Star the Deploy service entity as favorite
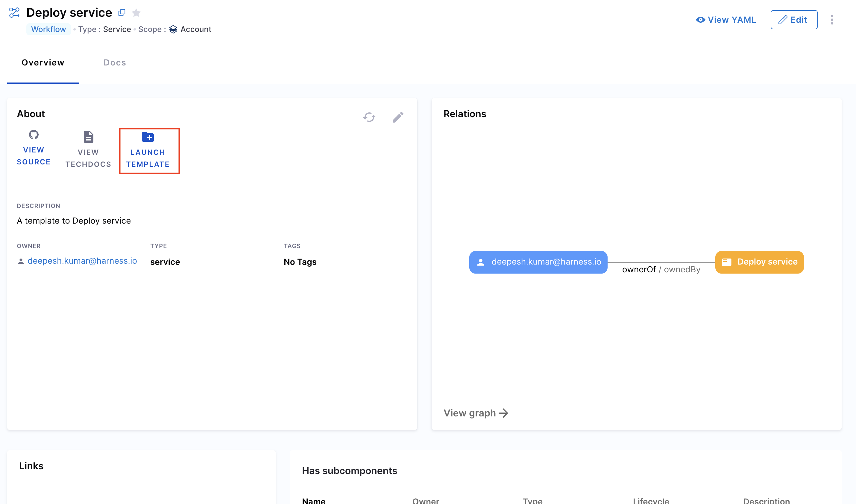The height and width of the screenshot is (504, 856). tap(136, 13)
